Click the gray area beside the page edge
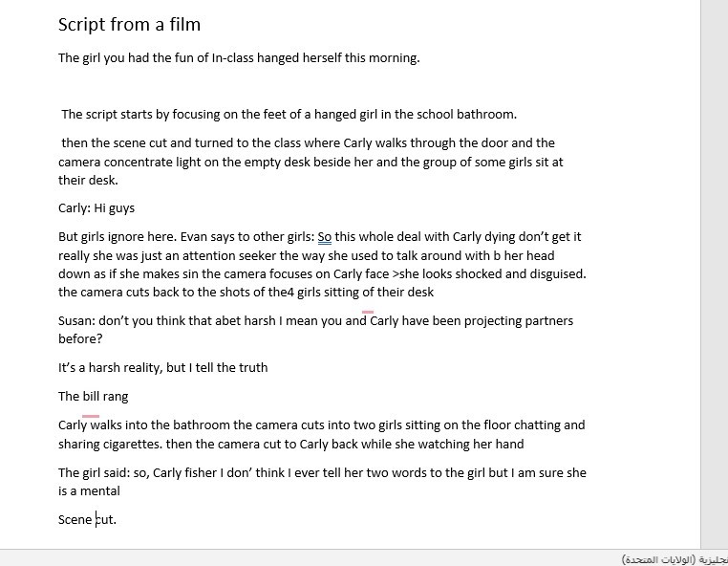728x566 pixels. click(x=714, y=274)
